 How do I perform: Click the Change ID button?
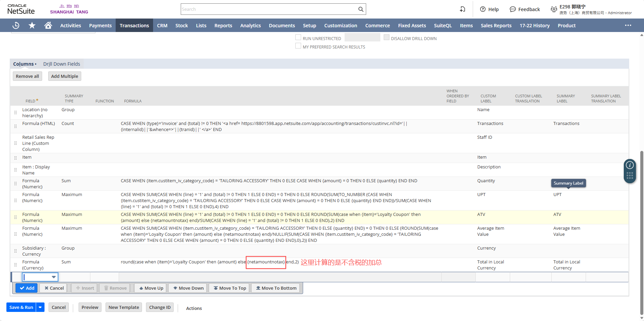(x=160, y=307)
